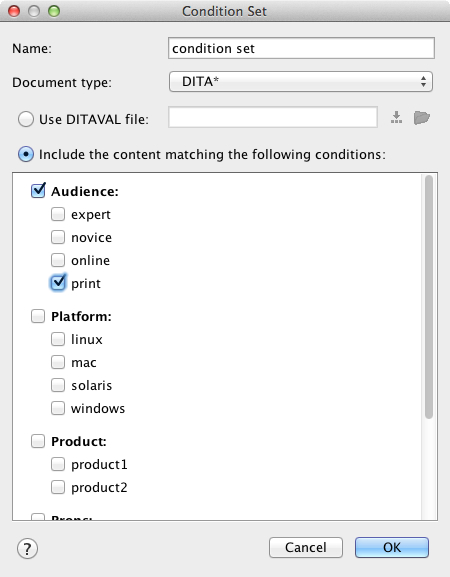Screen dimensions: 450x577
Task: Enable the expert audience checkbox
Action: tap(58, 214)
